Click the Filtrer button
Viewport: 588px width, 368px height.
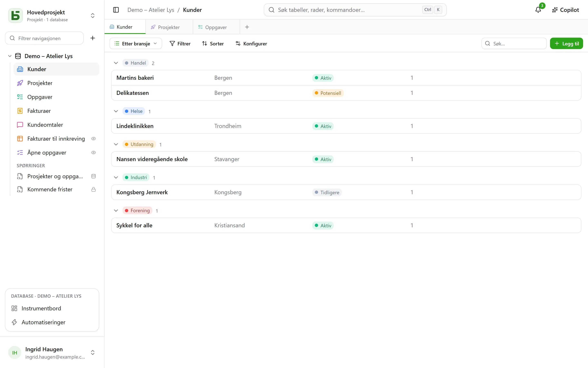(x=180, y=44)
